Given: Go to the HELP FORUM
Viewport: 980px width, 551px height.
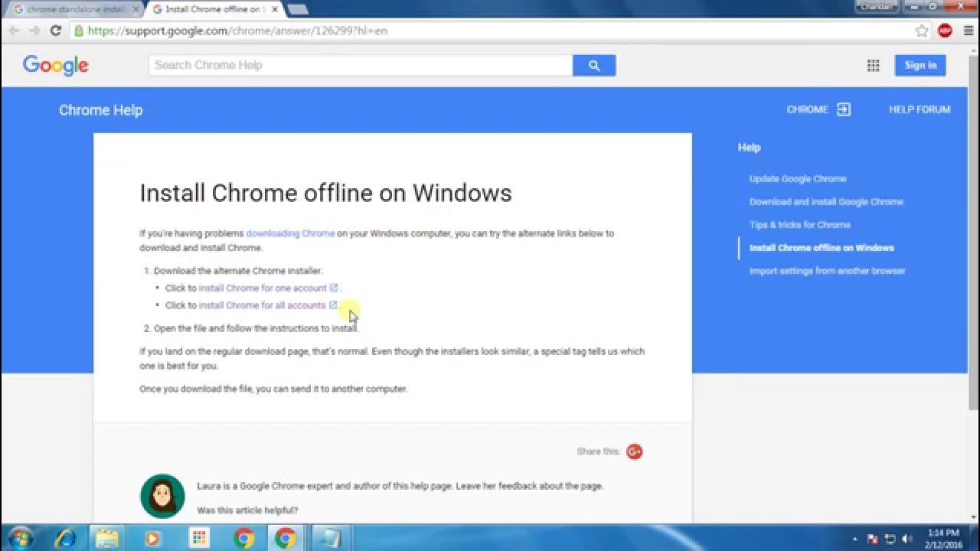Looking at the screenshot, I should 920,109.
